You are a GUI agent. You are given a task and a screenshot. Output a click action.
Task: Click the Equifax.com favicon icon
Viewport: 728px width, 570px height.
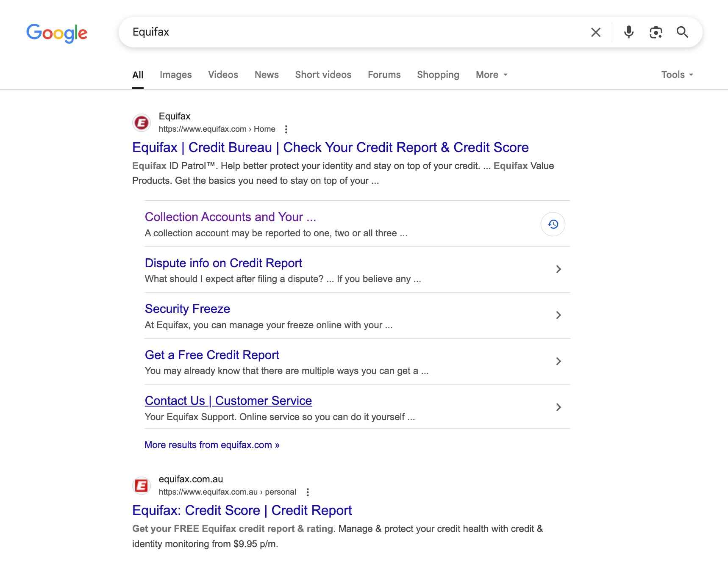[x=142, y=123]
